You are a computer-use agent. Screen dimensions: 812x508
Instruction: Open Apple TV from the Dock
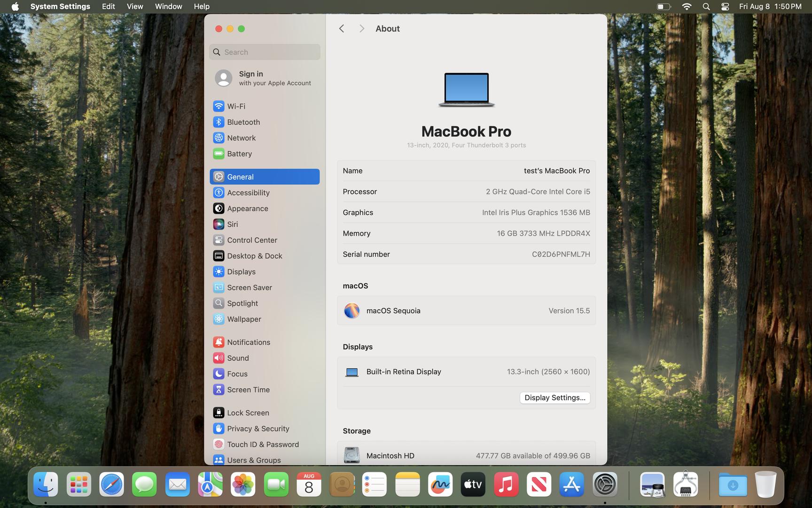point(473,484)
